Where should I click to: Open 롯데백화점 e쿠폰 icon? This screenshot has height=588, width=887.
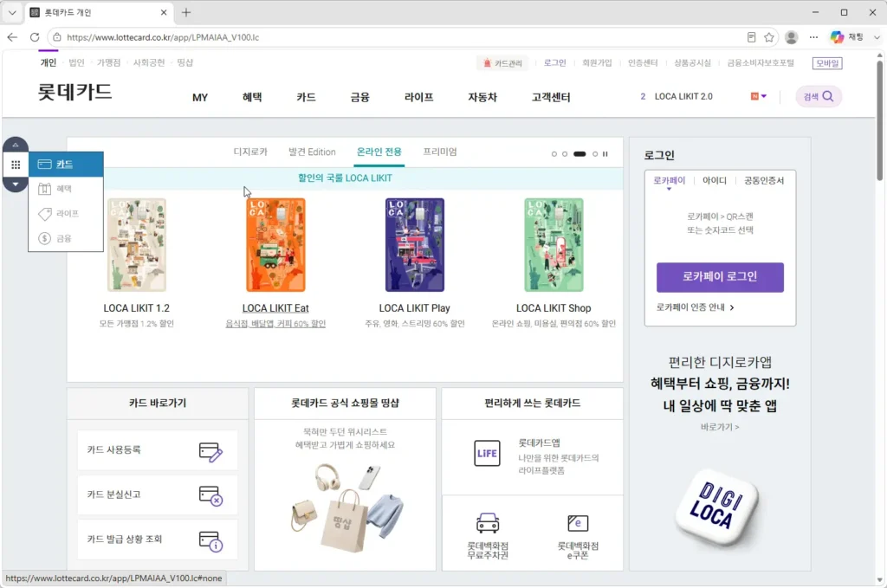click(578, 523)
